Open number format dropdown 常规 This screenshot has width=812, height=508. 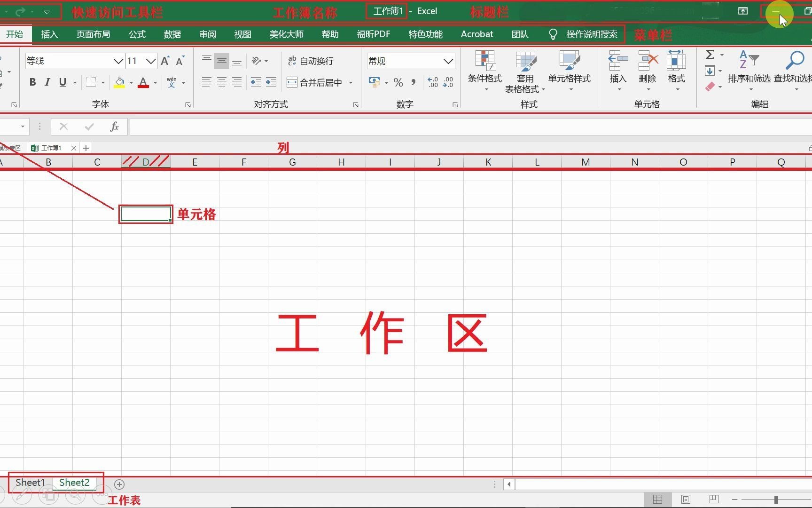[448, 61]
